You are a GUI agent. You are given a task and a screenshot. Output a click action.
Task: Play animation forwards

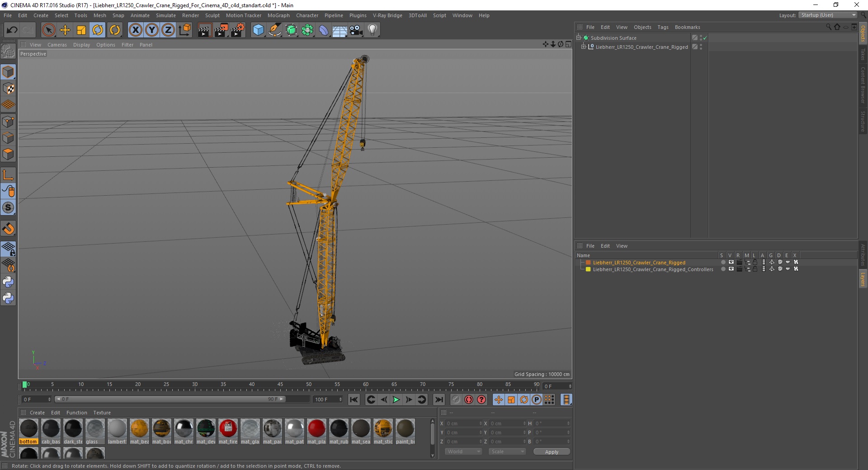point(396,399)
